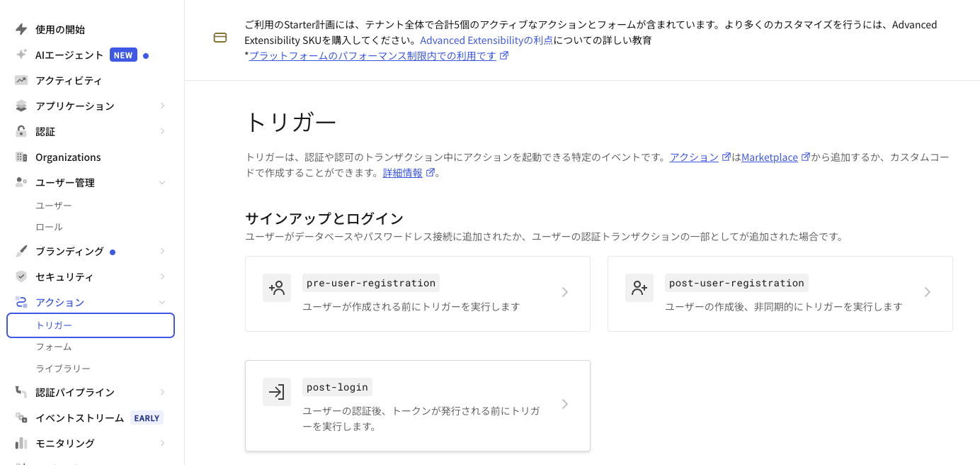The width and height of the screenshot is (980, 465).
Task: Click the pre-user-registration add-user icon
Action: click(277, 288)
